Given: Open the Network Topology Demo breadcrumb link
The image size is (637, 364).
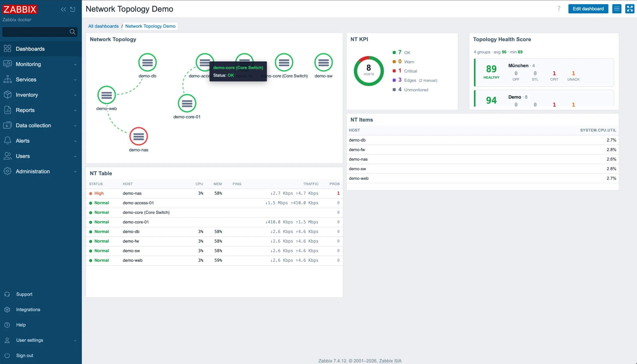Looking at the screenshot, I should pos(150,26).
